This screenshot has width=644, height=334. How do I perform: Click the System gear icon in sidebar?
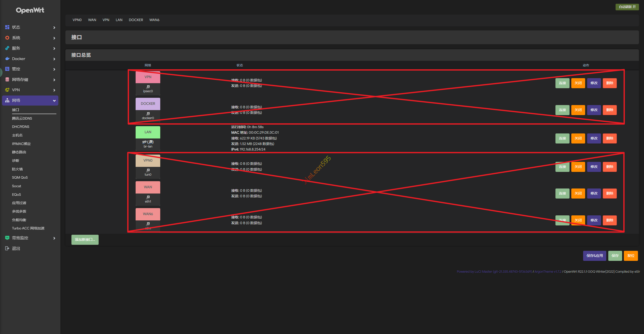coord(7,38)
